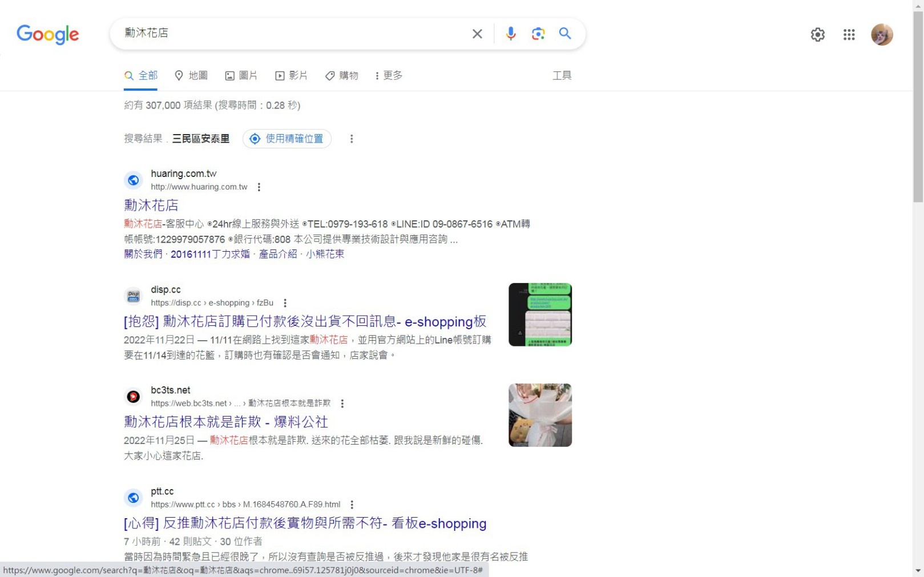Click the disp.cc result chat screenshot thumbnail

540,314
